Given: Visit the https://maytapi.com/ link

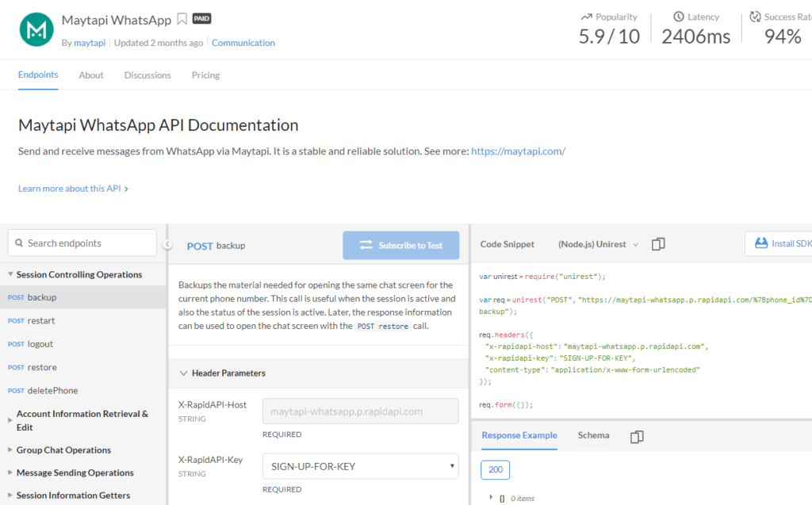Looking at the screenshot, I should pyautogui.click(x=518, y=151).
